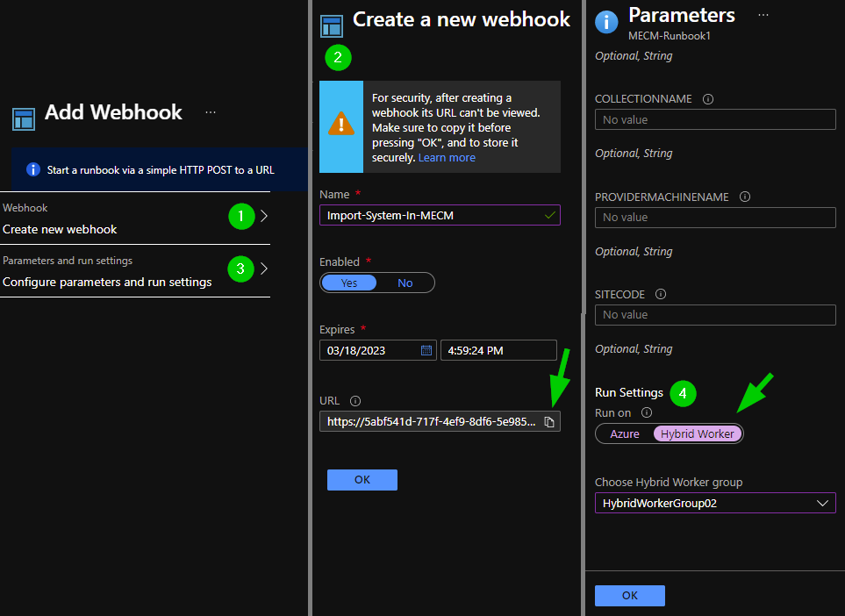This screenshot has width=845, height=616.
Task: Click the webhook URL field
Action: pos(440,421)
